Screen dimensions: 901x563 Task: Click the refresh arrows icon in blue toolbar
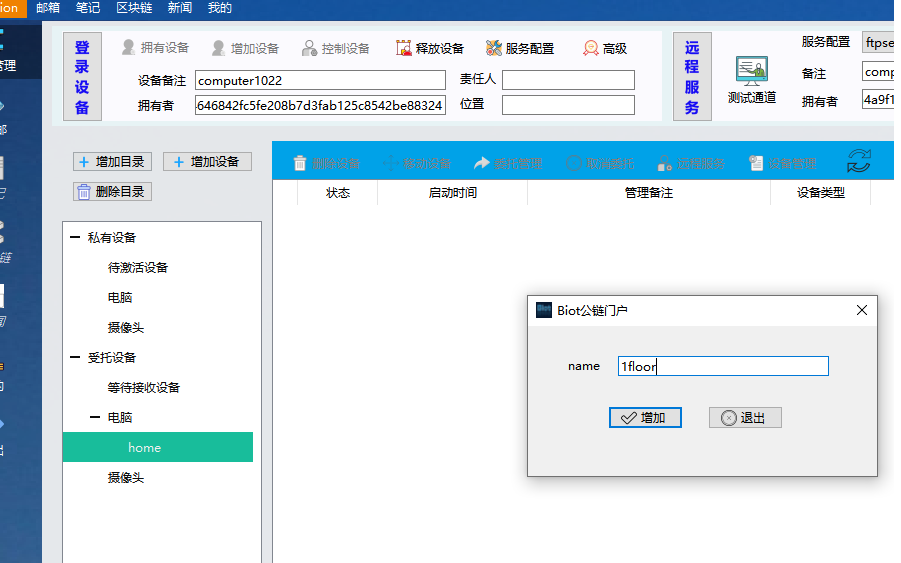pos(858,162)
